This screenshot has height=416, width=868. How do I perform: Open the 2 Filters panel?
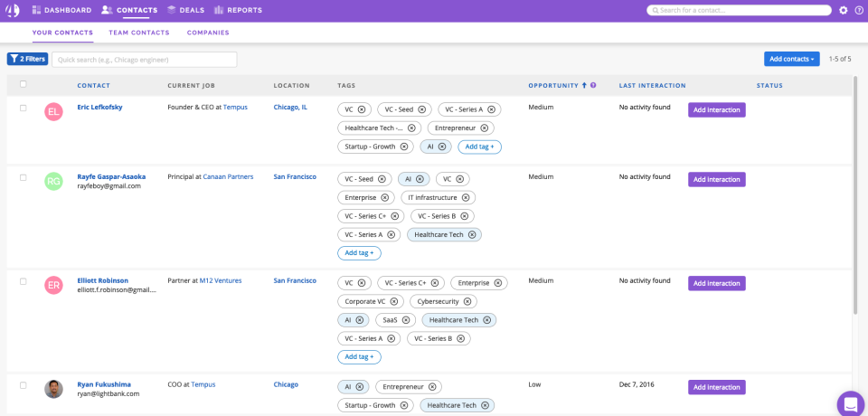pyautogui.click(x=28, y=59)
